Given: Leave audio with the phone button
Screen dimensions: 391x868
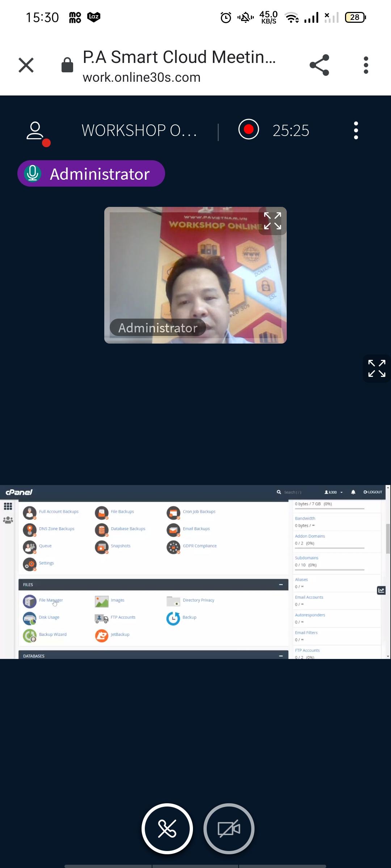Looking at the screenshot, I should [167, 829].
